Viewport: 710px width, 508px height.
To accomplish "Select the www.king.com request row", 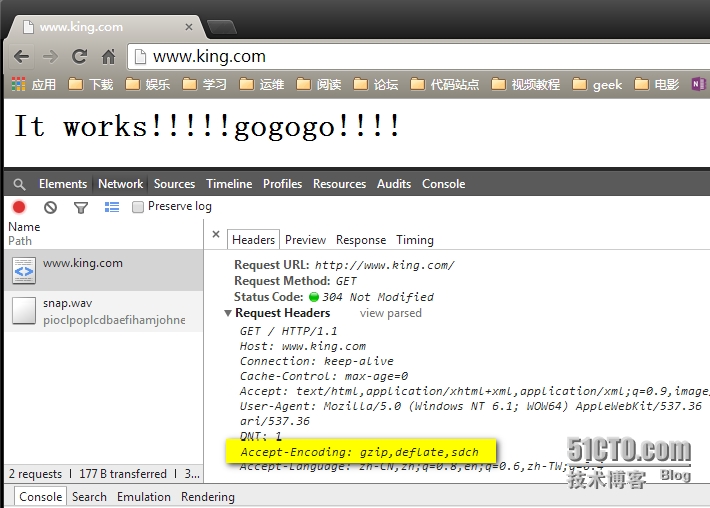I will coord(103,270).
